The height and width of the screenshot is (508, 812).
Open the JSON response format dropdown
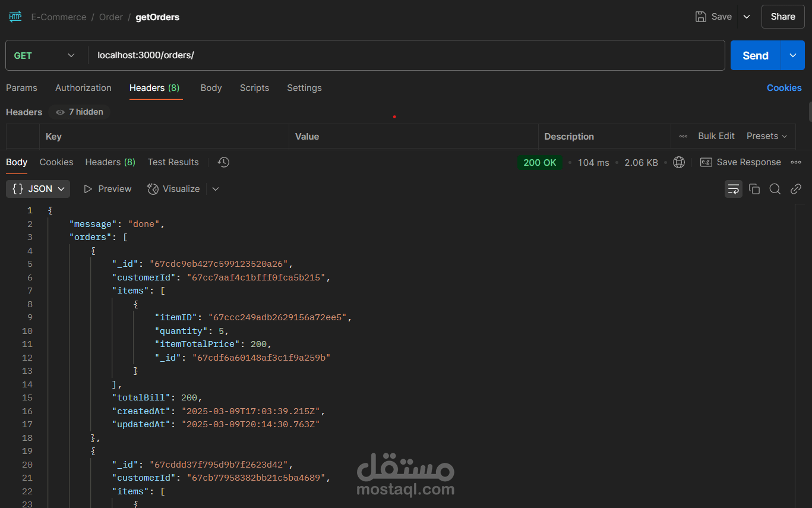pyautogui.click(x=37, y=188)
